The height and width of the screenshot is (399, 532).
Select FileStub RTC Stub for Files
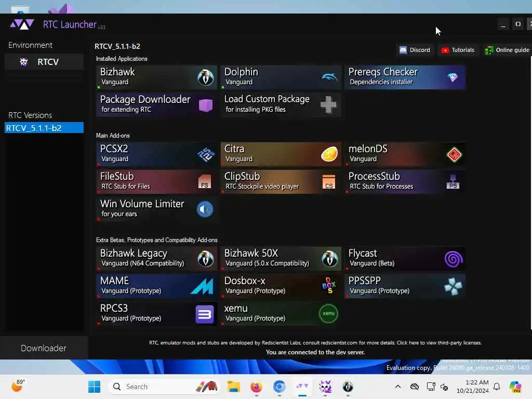(156, 182)
